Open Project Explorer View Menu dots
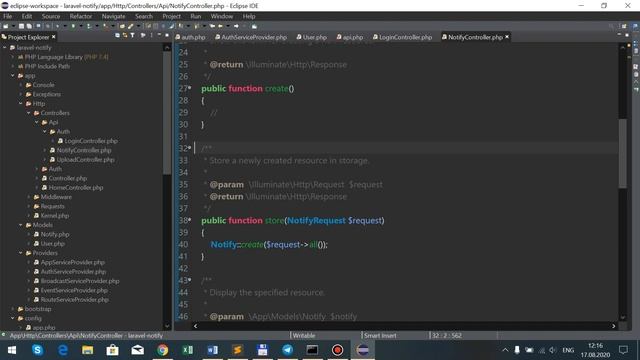 (x=151, y=36)
